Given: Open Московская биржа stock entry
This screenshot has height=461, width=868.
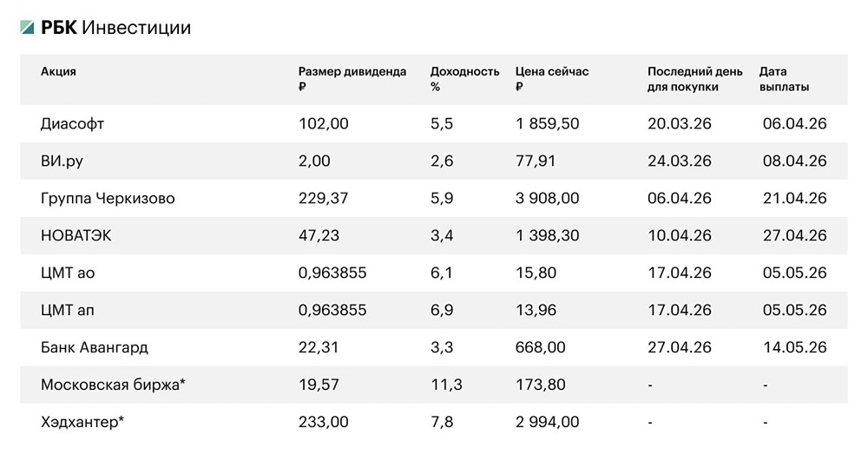Looking at the screenshot, I should [114, 385].
